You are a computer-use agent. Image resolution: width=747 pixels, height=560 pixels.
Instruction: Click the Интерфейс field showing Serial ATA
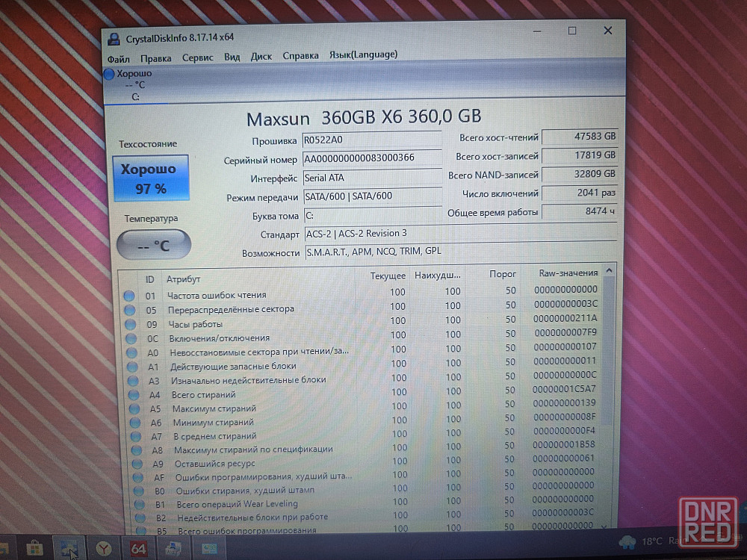click(373, 178)
